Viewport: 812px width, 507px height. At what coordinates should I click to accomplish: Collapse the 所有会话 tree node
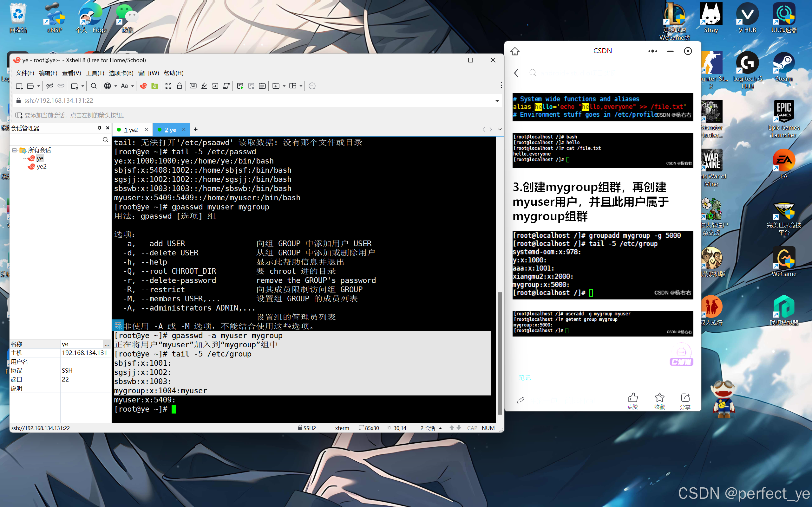[x=14, y=150]
